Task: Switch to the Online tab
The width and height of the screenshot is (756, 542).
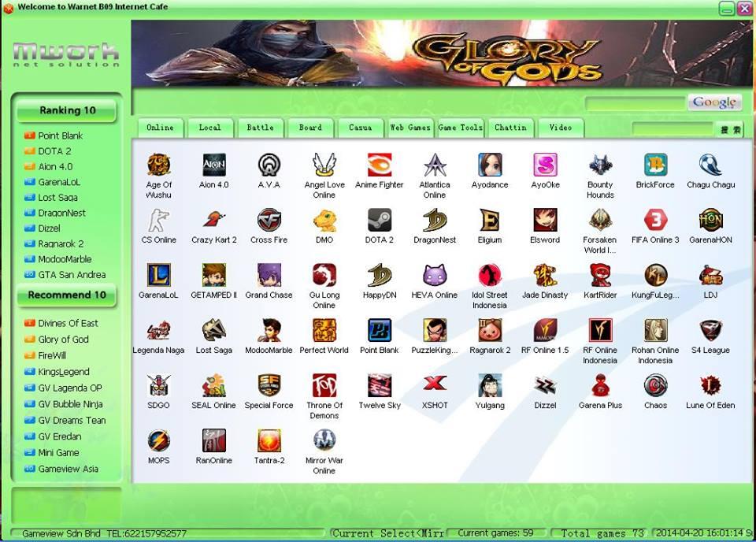Action: pyautogui.click(x=160, y=128)
